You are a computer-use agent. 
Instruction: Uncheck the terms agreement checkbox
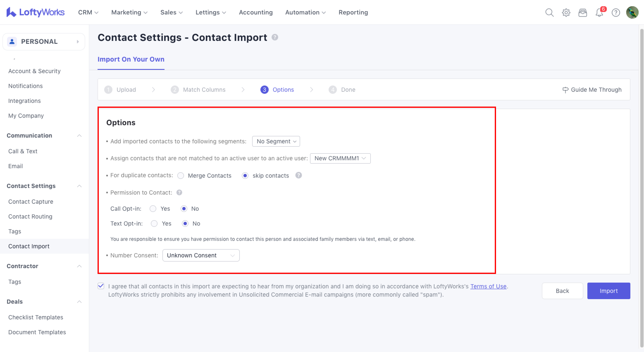101,286
